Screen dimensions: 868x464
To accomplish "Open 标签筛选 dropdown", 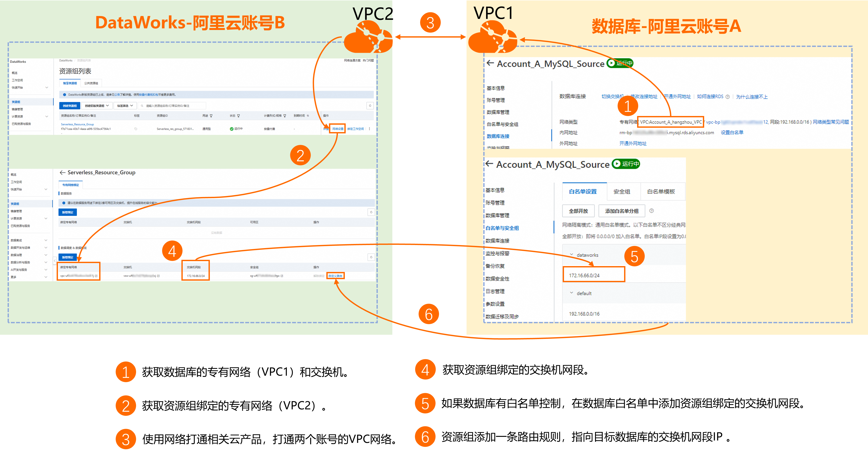I will tap(125, 106).
